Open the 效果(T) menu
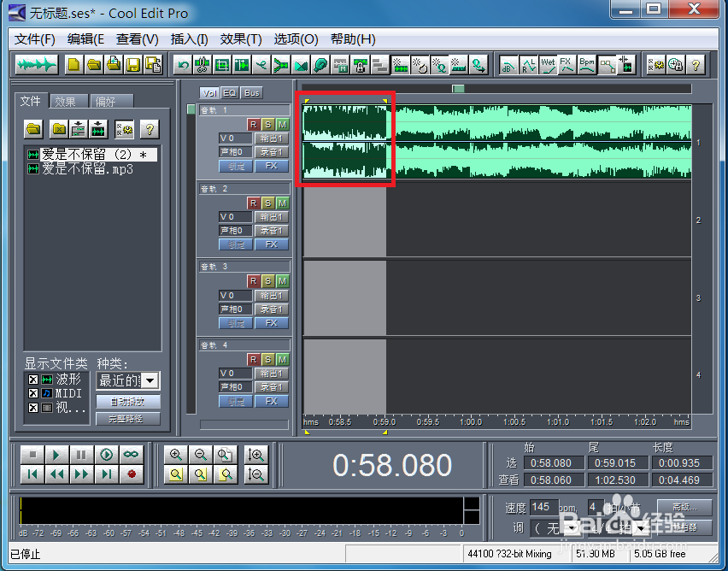The height and width of the screenshot is (571, 728). [241, 39]
